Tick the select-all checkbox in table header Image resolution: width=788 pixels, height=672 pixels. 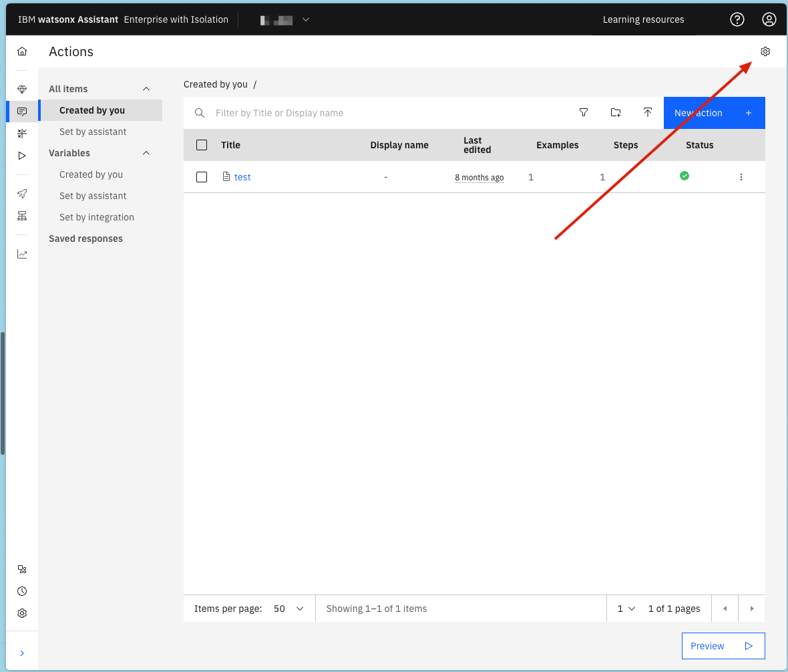[202, 145]
